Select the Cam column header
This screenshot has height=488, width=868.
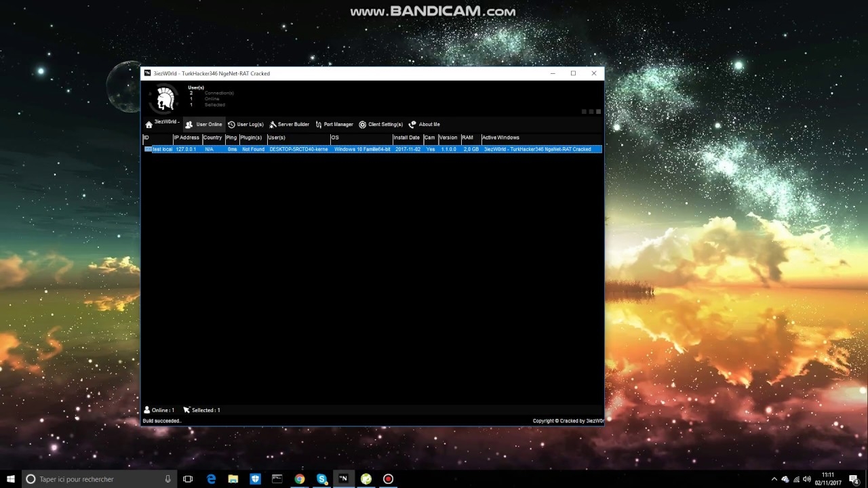tap(430, 138)
